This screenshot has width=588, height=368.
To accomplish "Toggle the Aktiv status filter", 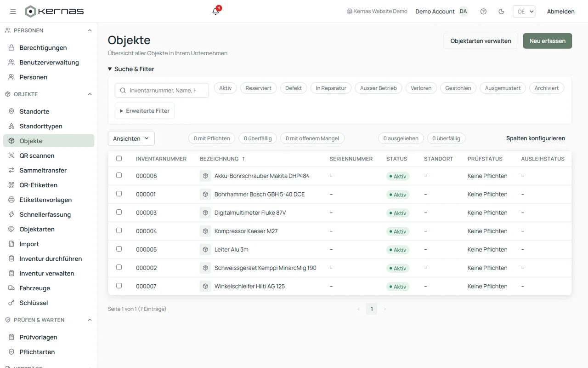I will pyautogui.click(x=225, y=88).
